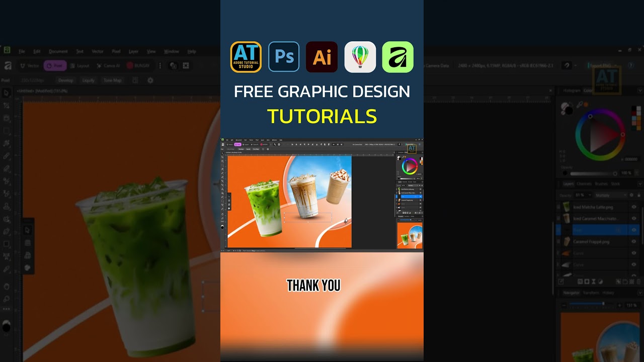Tick the Caramel Frappé layer checkbox
The width and height of the screenshot is (644, 362).
(x=558, y=241)
